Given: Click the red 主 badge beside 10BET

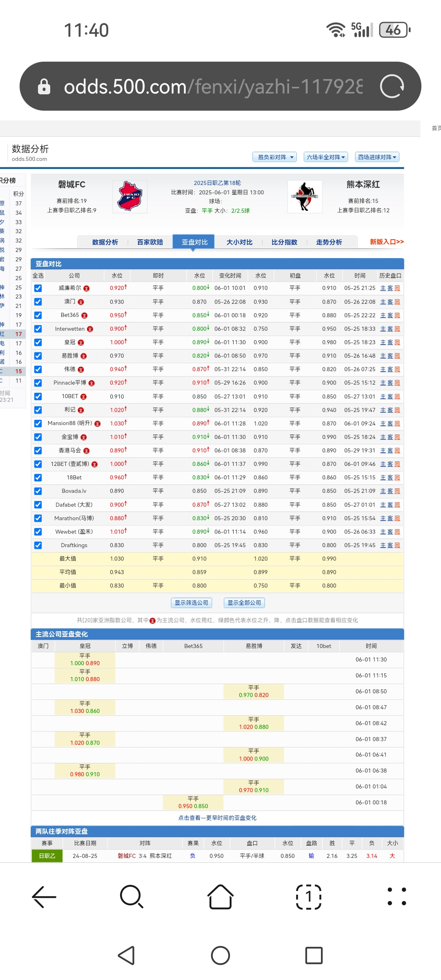Looking at the screenshot, I should click(x=84, y=396).
